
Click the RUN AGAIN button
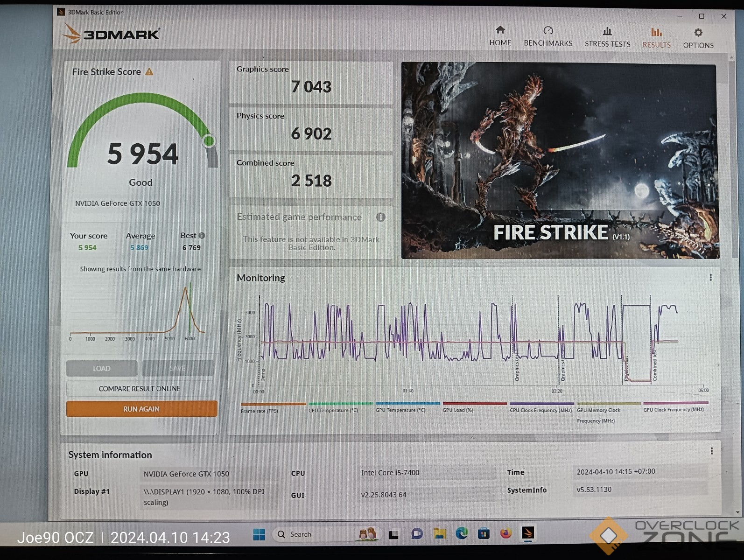tap(141, 409)
